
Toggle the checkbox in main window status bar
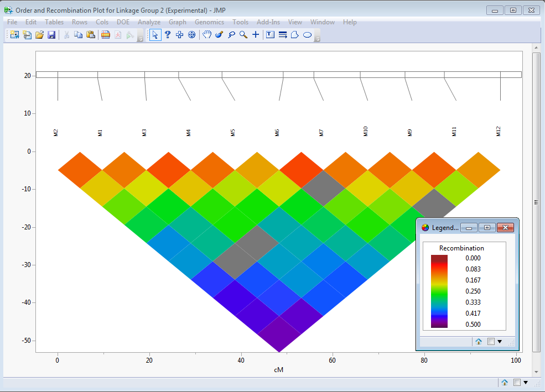[x=517, y=382]
